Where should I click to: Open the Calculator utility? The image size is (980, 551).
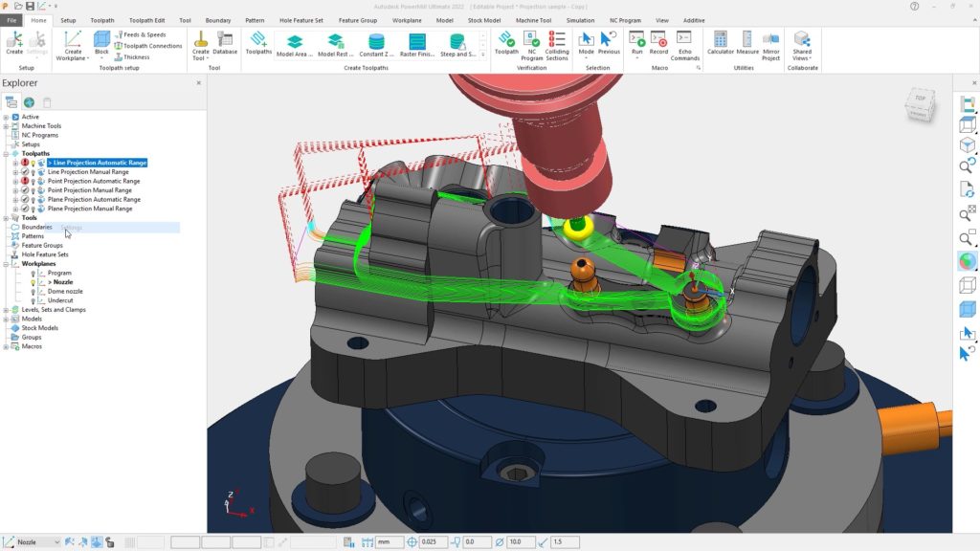[x=720, y=42]
